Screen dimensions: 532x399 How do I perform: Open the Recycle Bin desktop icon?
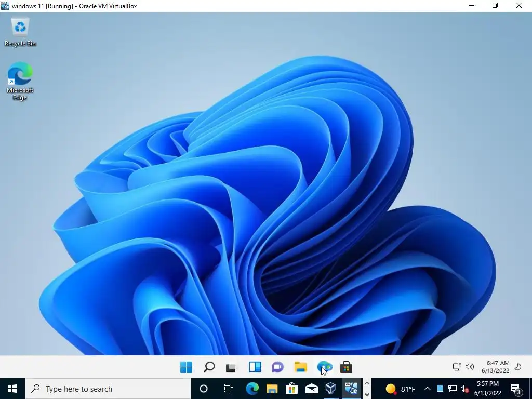pos(20,32)
